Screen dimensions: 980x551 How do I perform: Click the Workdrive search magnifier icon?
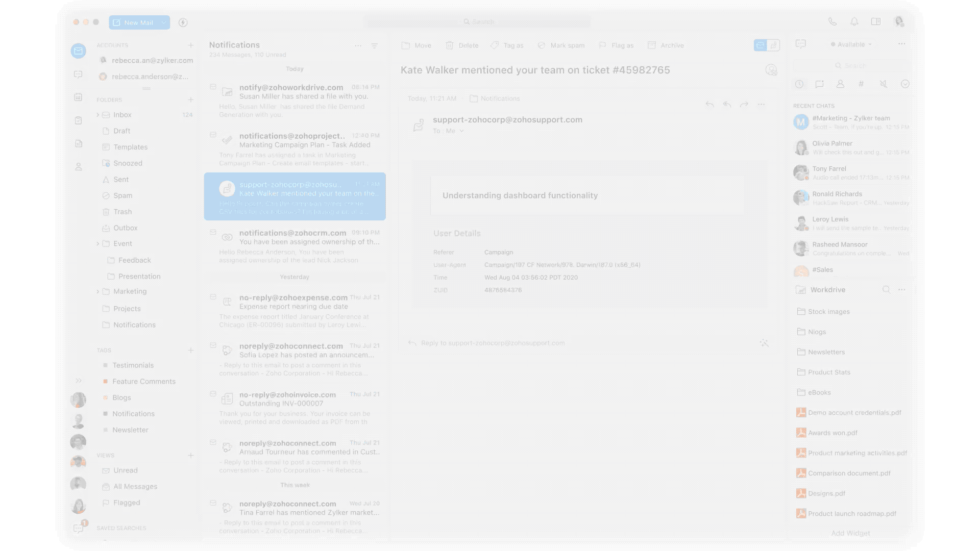point(886,290)
